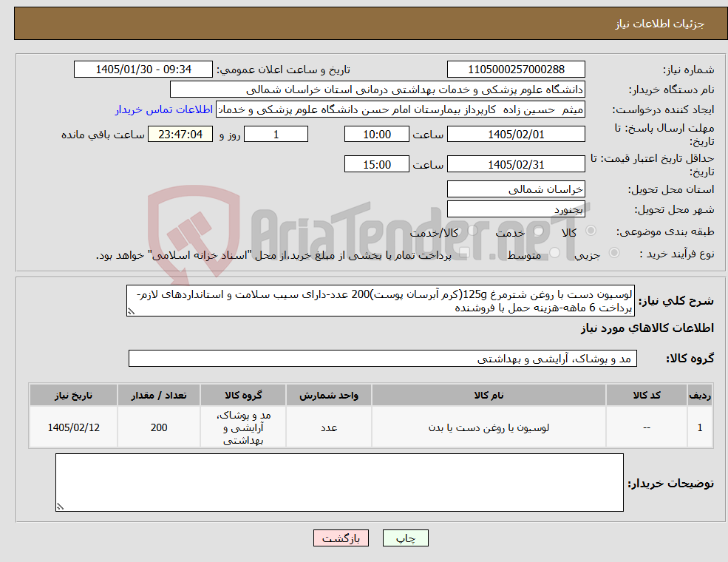Image resolution: width=728 pixels, height=562 pixels.
Task: Select the کالا radio button
Action: click(591, 231)
